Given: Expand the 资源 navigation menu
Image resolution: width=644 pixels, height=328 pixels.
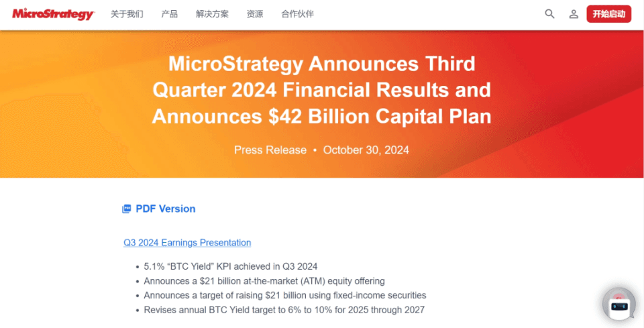Looking at the screenshot, I should point(255,14).
